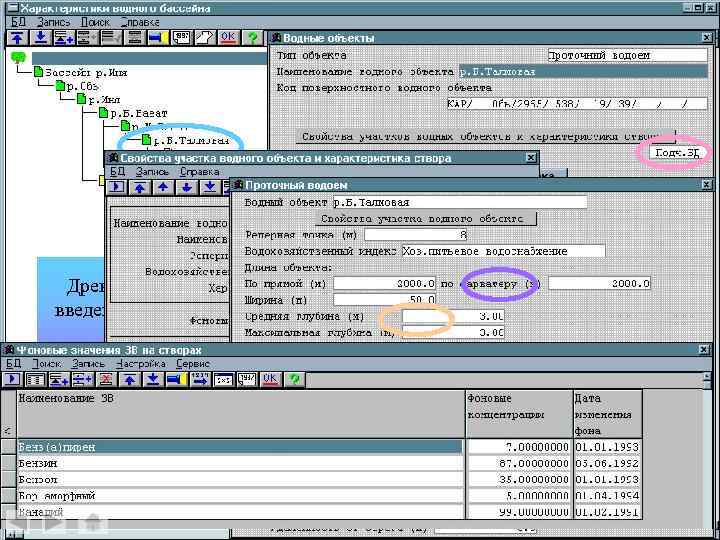The height and width of the screenshot is (540, 720).
Task: Open Запись menu in main basin window
Action: (54, 22)
